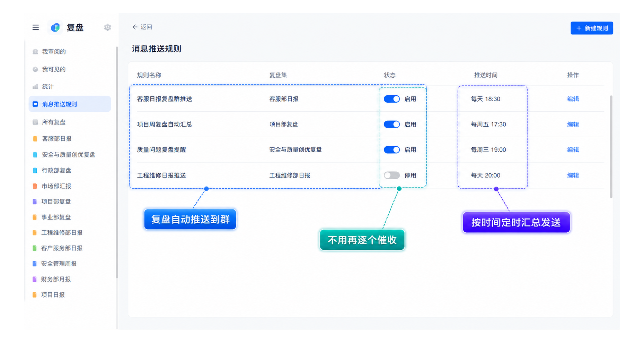The height and width of the screenshot is (343, 644).
Task: Click the 项目部复盘 cell in the table
Action: [284, 125]
